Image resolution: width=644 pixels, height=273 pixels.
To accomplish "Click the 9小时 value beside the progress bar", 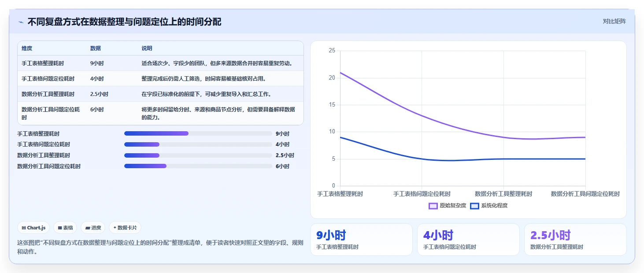I will click(282, 134).
